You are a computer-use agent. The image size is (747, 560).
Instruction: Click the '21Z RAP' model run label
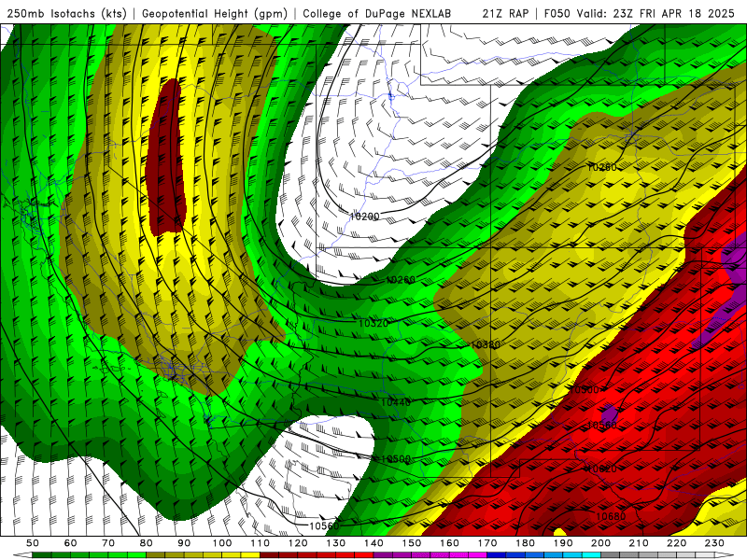[505, 14]
